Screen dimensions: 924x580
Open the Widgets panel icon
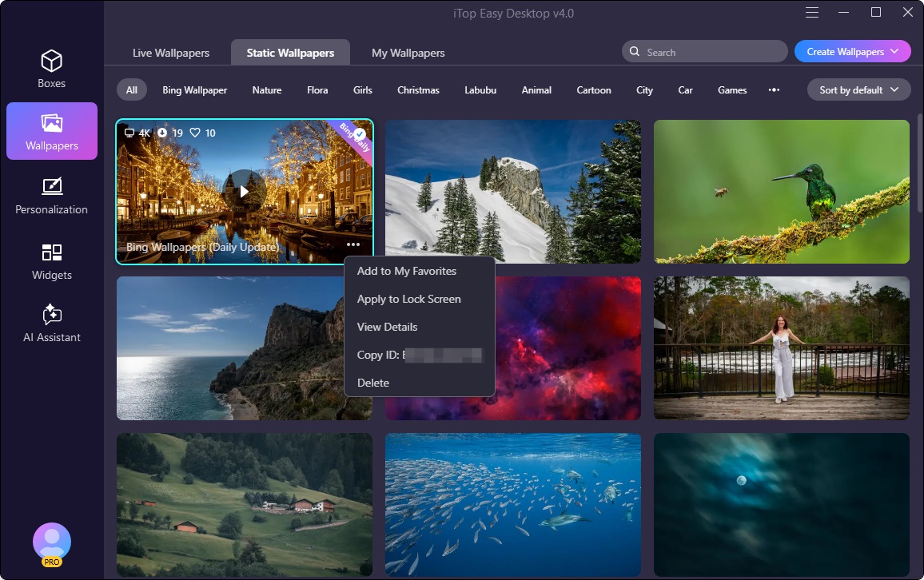(52, 262)
